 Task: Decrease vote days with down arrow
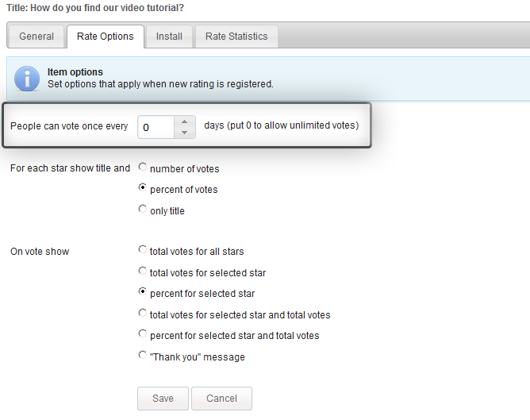point(185,133)
